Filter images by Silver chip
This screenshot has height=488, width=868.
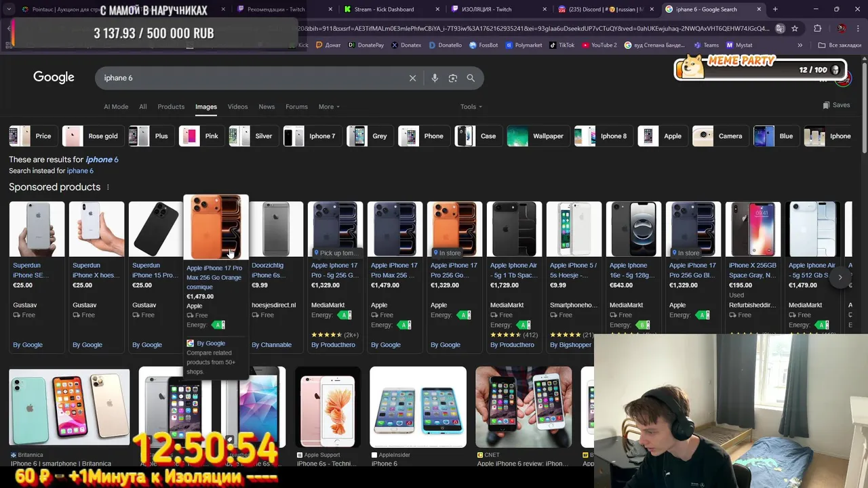[253, 136]
